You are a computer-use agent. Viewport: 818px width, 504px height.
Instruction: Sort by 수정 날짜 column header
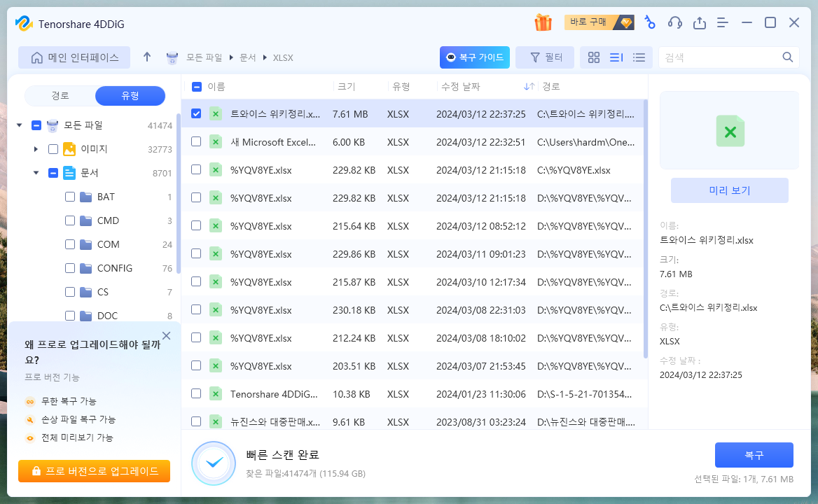461,87
